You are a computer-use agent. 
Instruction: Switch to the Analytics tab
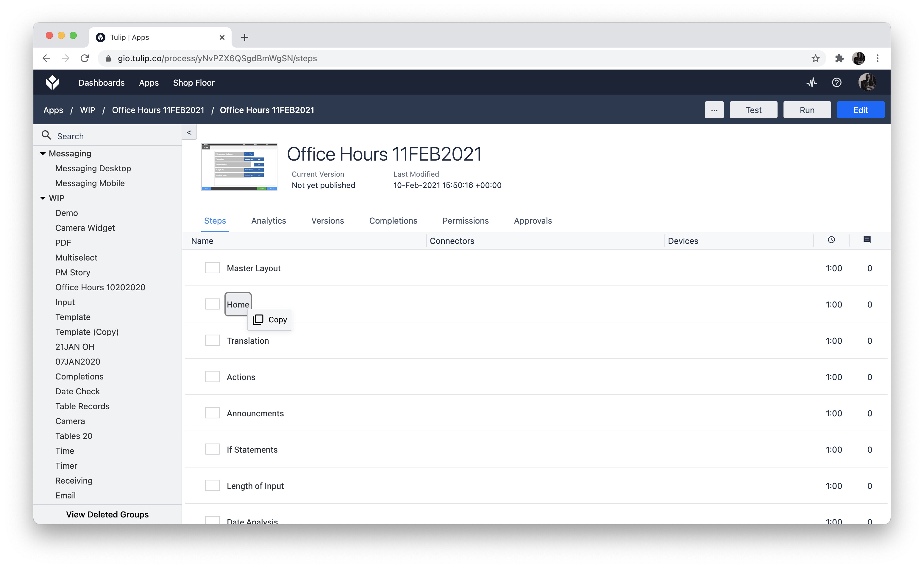tap(269, 221)
